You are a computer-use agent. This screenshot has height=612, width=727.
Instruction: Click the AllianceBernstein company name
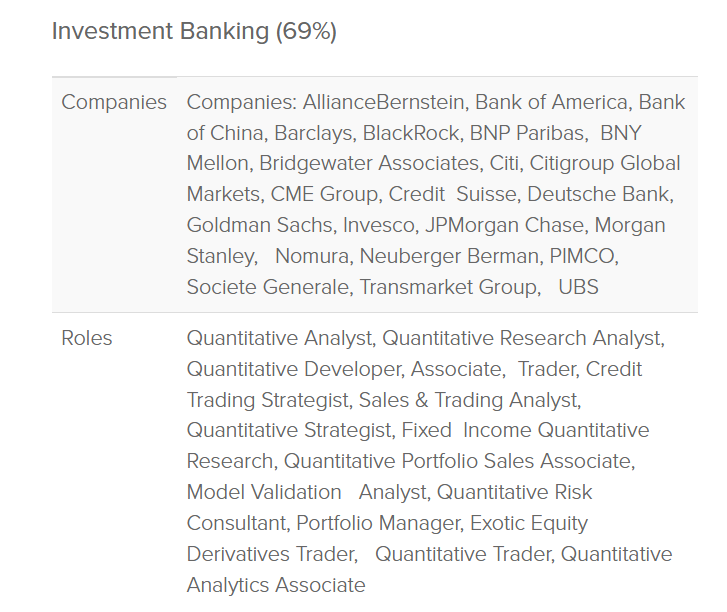[x=383, y=102]
